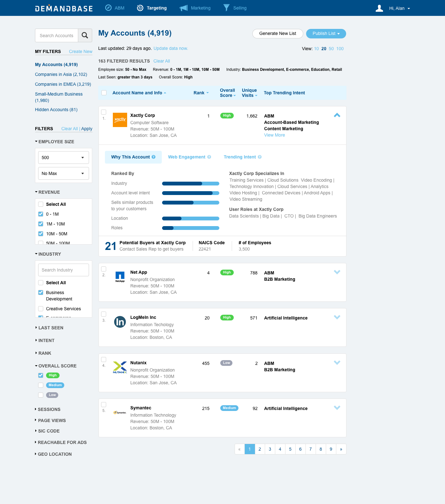Expand the Symantec row chevron

pyautogui.click(x=337, y=408)
